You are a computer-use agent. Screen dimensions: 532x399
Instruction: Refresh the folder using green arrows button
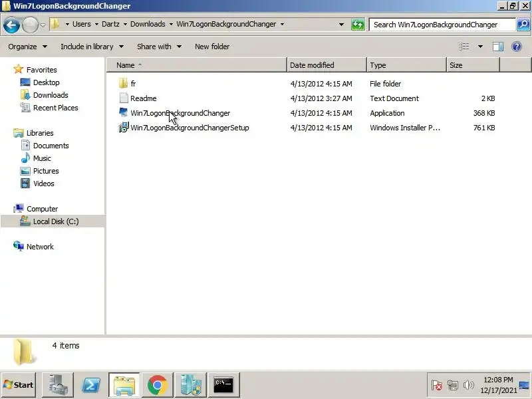[358, 25]
